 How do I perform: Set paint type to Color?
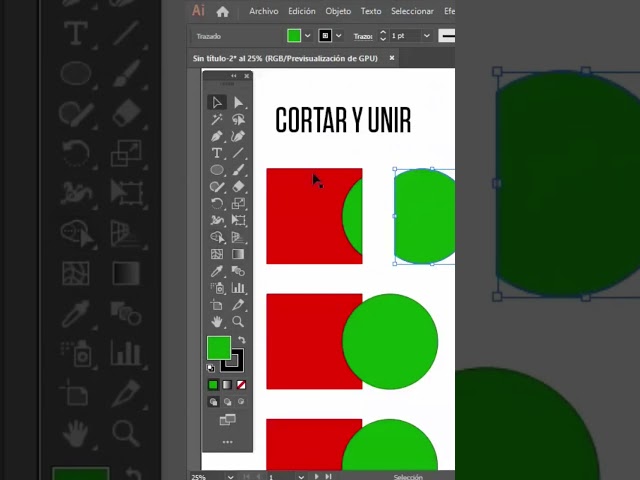click(213, 385)
